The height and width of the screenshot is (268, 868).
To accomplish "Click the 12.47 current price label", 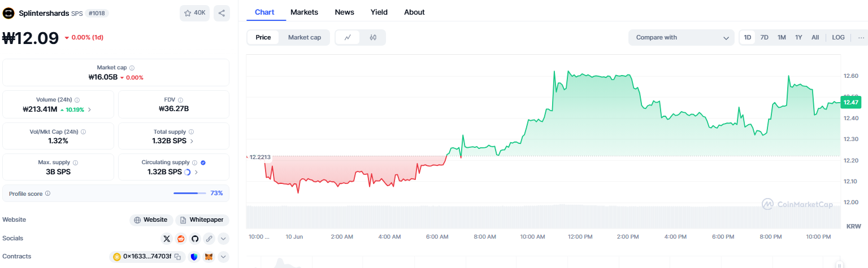I will [x=850, y=102].
